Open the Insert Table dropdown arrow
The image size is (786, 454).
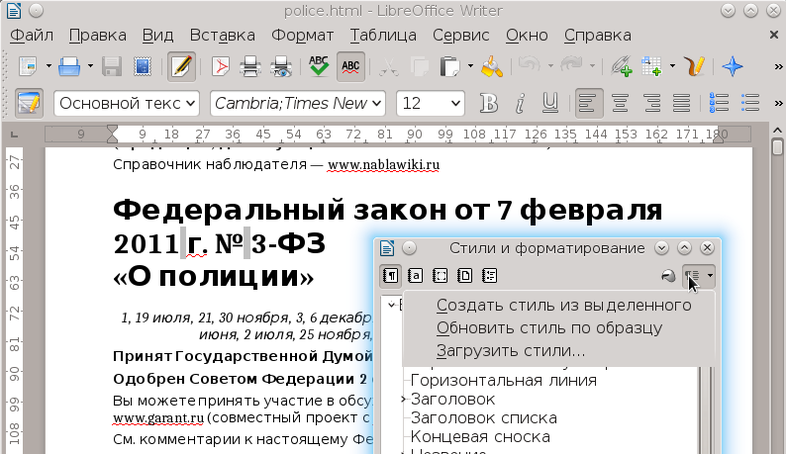672,66
